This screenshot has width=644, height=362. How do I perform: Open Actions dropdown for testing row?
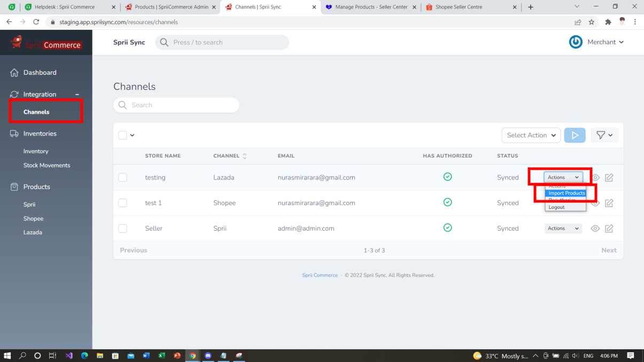coord(563,177)
